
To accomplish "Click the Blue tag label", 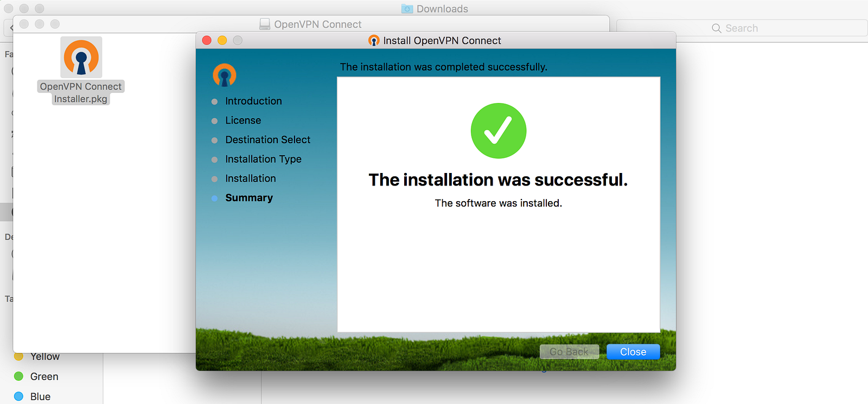I will tap(41, 396).
